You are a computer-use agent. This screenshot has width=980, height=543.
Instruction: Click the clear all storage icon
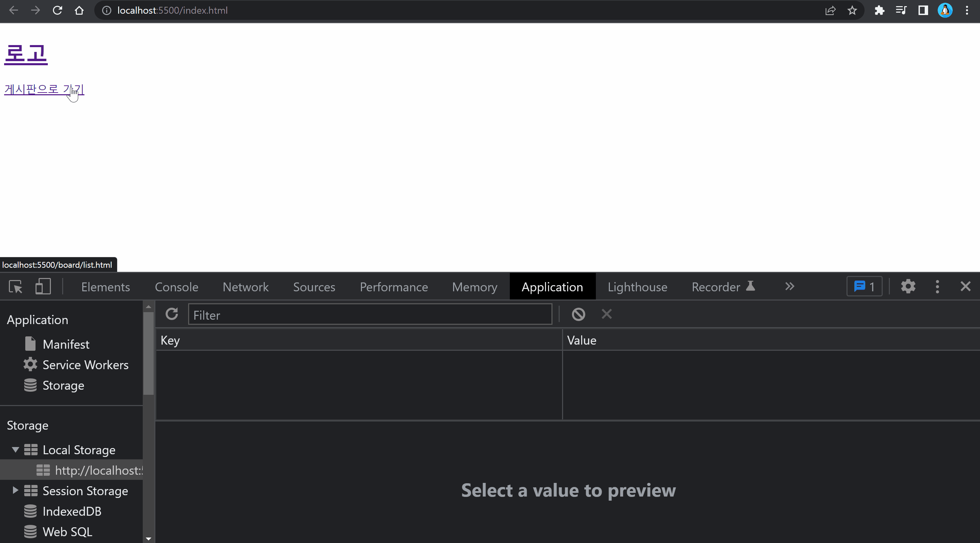(x=578, y=314)
